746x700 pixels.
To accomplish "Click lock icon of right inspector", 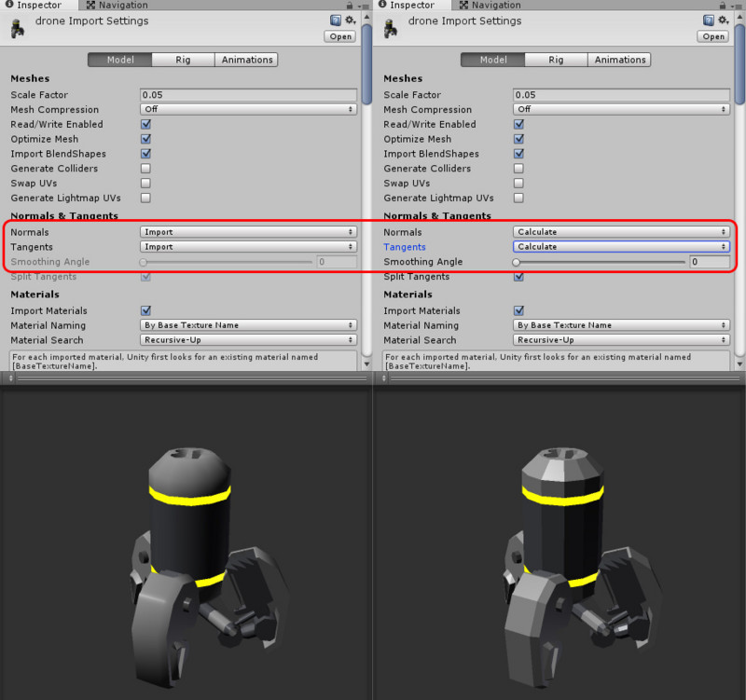I will (x=723, y=6).
